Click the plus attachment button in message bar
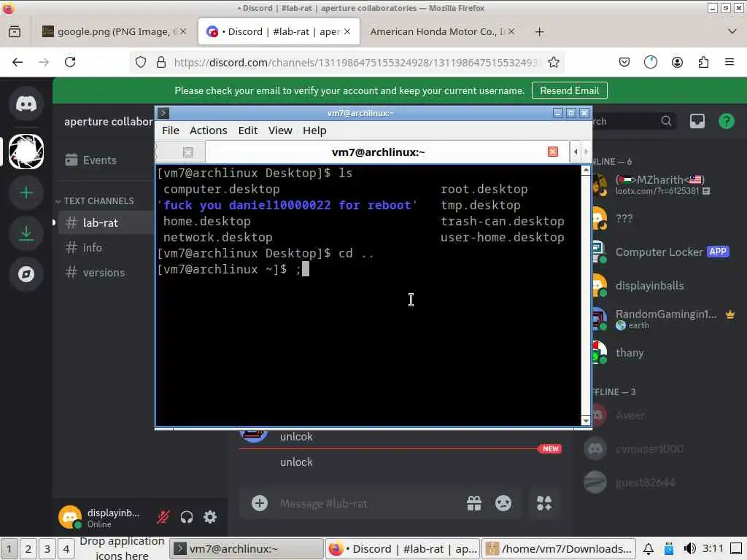Screen dimensions: 747x560 (x=260, y=503)
